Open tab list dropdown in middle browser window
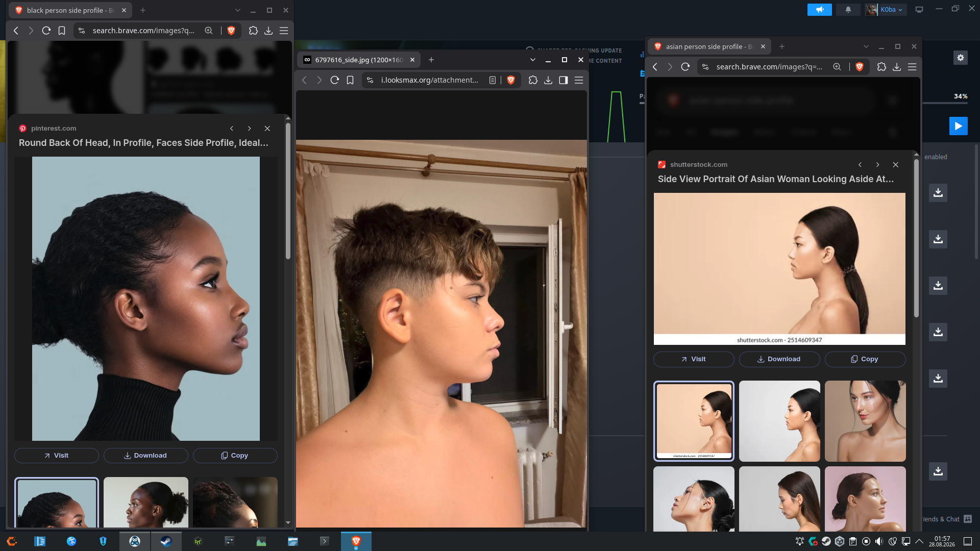Viewport: 980px width, 551px height. coord(533,60)
